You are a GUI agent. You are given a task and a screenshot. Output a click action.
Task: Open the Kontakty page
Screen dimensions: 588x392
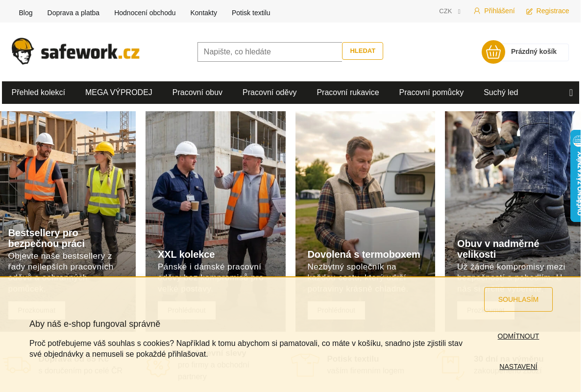point(204,13)
